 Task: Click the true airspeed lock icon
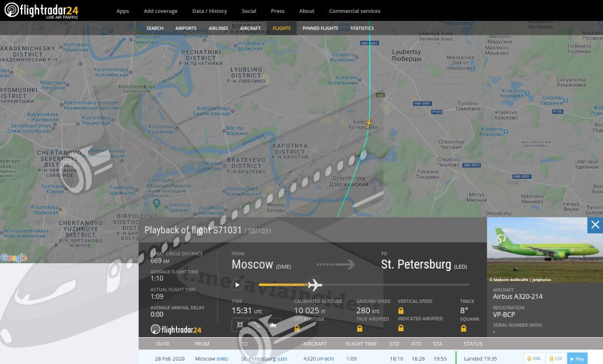tap(359, 328)
